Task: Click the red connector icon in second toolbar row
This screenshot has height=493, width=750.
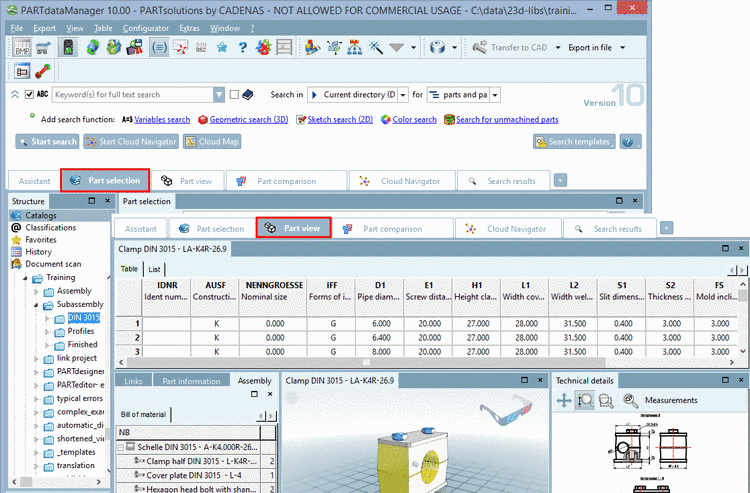Action: pyautogui.click(x=43, y=71)
